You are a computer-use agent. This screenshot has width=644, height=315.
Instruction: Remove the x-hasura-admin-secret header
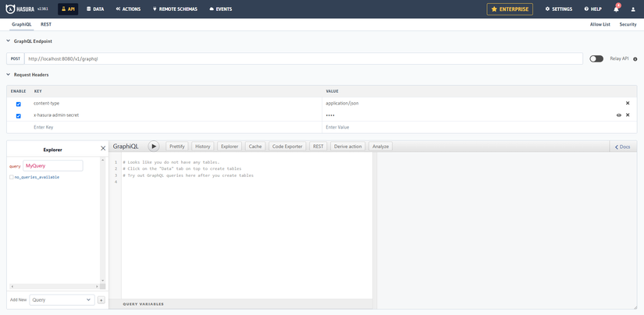(x=628, y=115)
